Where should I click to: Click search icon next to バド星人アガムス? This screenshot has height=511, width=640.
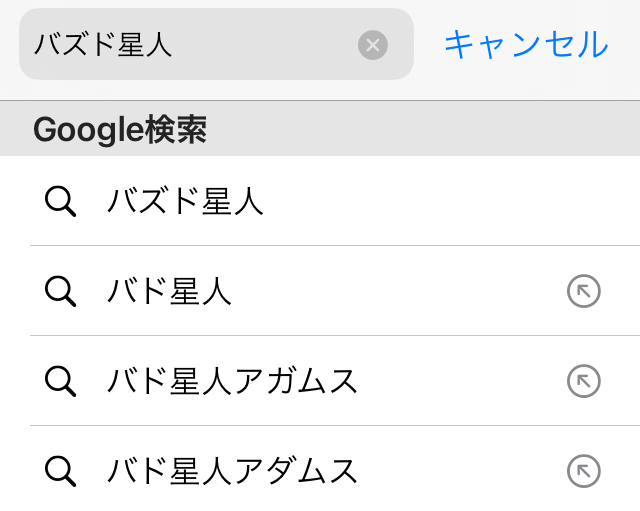click(x=61, y=381)
